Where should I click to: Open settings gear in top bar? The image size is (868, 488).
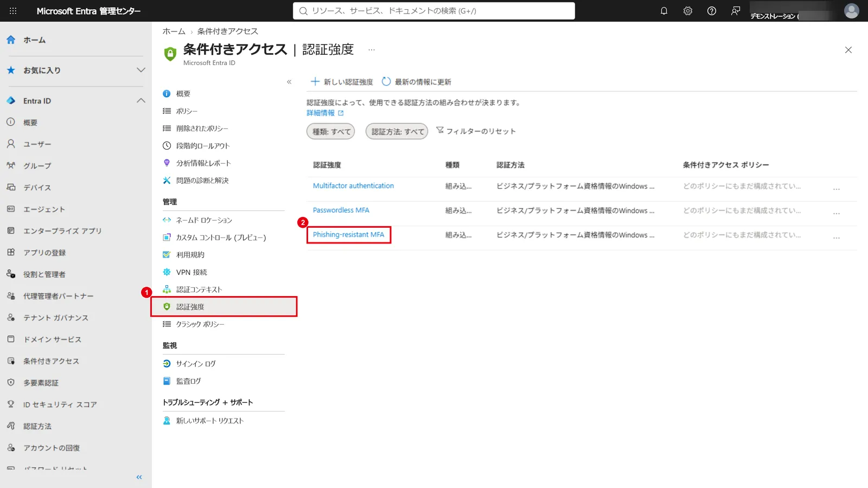click(x=688, y=11)
